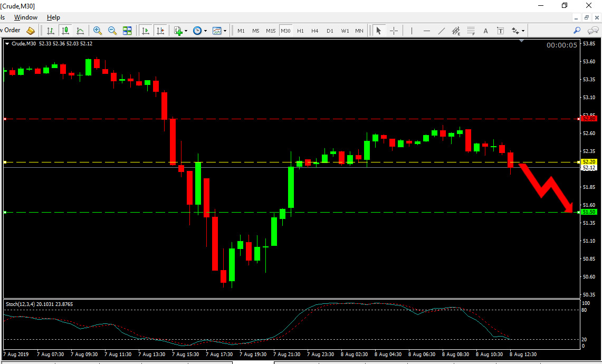
Task: Select the D1 timeframe
Action: click(330, 31)
